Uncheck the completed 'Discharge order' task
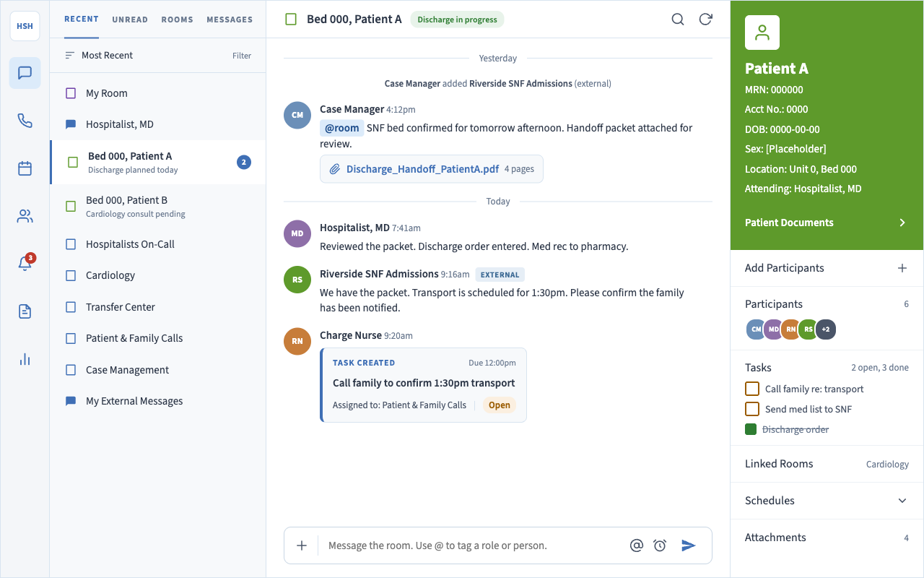This screenshot has height=578, width=924. tap(751, 429)
